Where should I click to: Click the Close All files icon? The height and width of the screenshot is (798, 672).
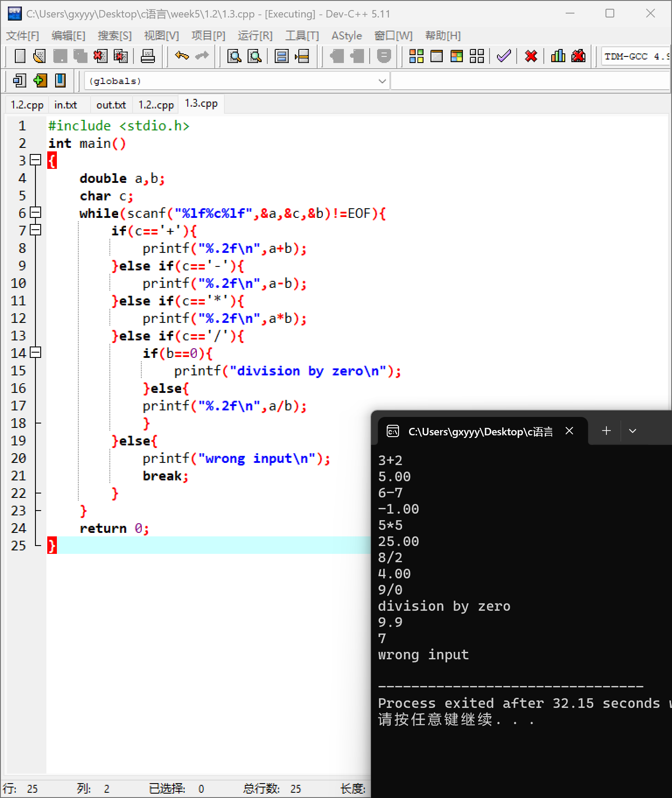click(x=121, y=56)
